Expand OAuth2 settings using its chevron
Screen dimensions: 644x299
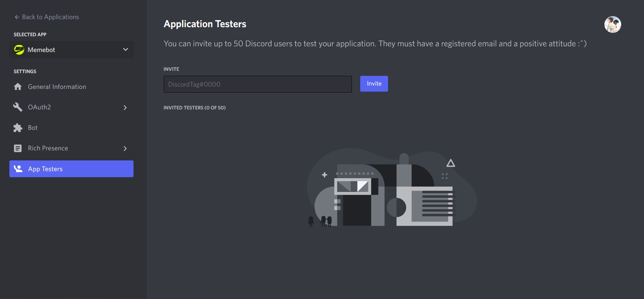pyautogui.click(x=125, y=107)
